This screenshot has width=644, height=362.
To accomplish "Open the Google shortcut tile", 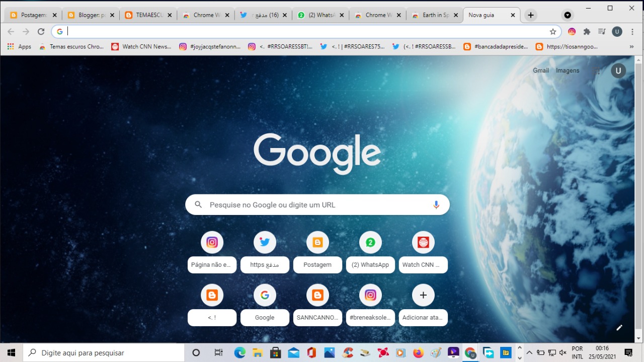I will click(265, 305).
